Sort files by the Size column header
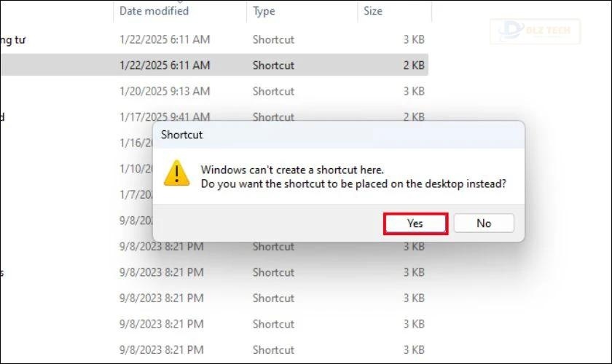 pyautogui.click(x=373, y=11)
